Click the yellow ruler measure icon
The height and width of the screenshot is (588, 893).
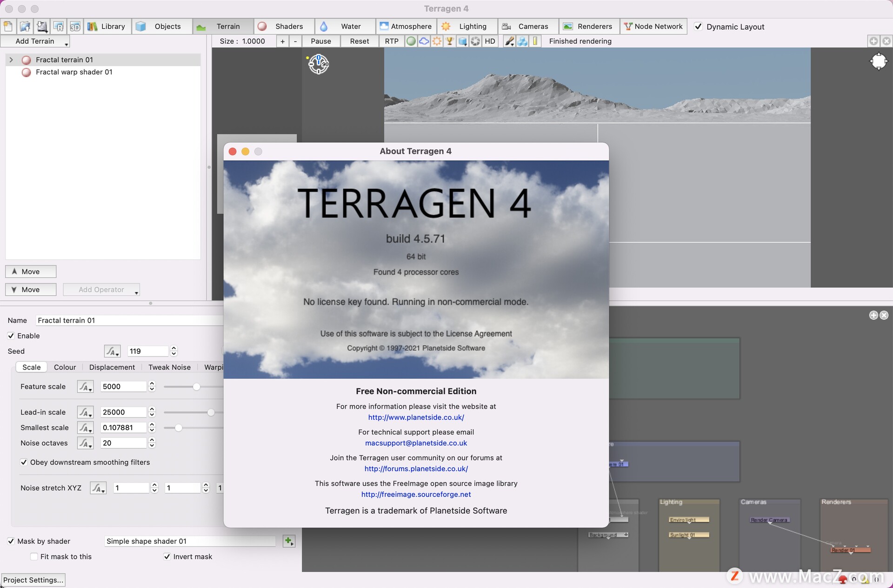(535, 41)
